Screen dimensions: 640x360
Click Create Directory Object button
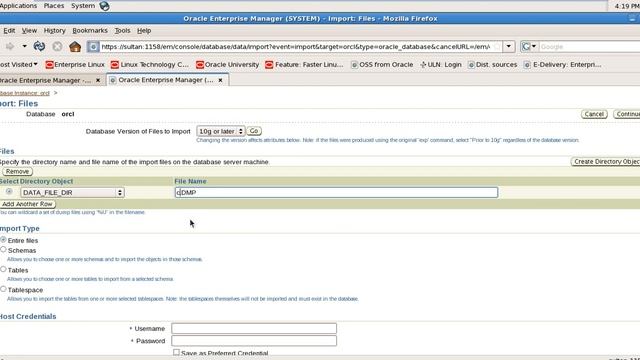click(x=606, y=162)
